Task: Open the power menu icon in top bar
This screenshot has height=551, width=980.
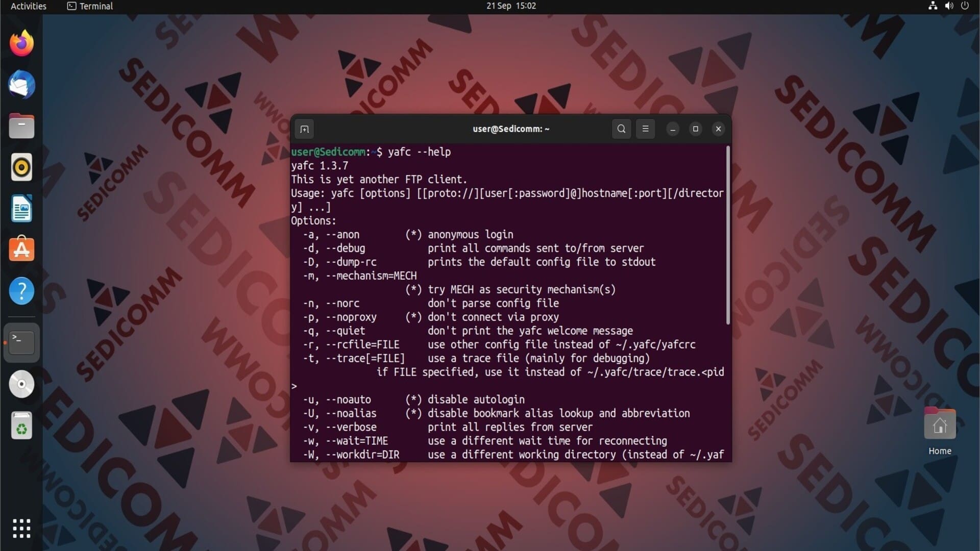Action: (x=965, y=6)
